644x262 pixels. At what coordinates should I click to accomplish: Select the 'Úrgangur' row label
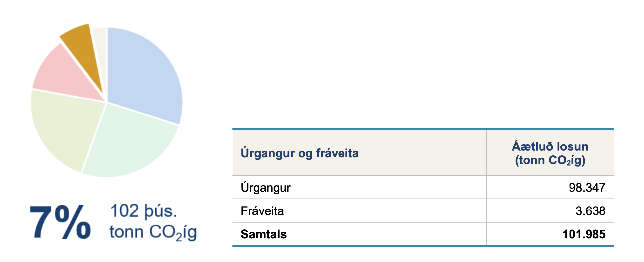(x=266, y=188)
